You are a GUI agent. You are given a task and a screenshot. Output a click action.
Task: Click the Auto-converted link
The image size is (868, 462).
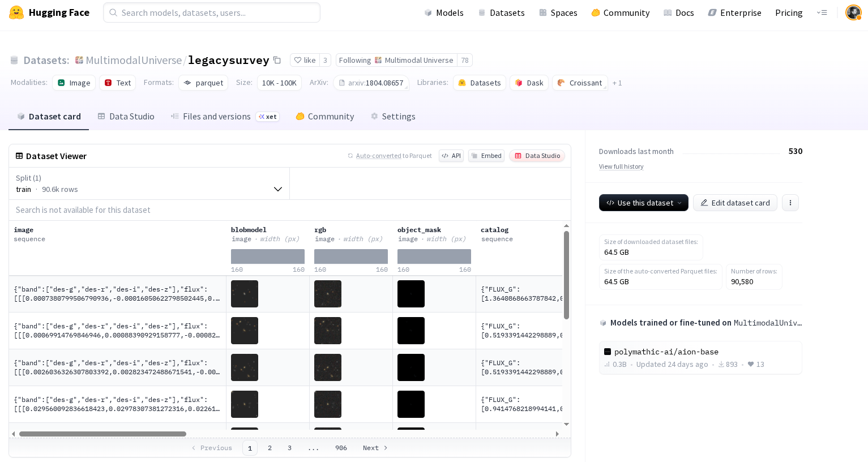378,156
